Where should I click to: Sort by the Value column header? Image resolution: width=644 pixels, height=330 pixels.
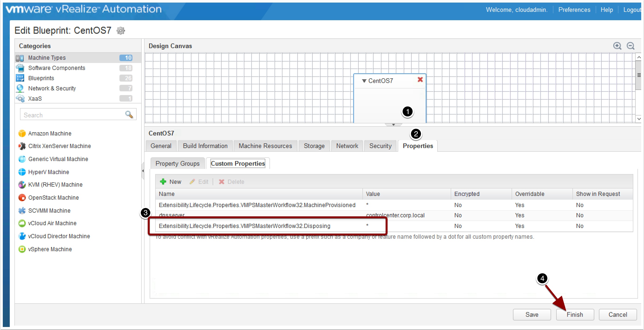(407, 194)
